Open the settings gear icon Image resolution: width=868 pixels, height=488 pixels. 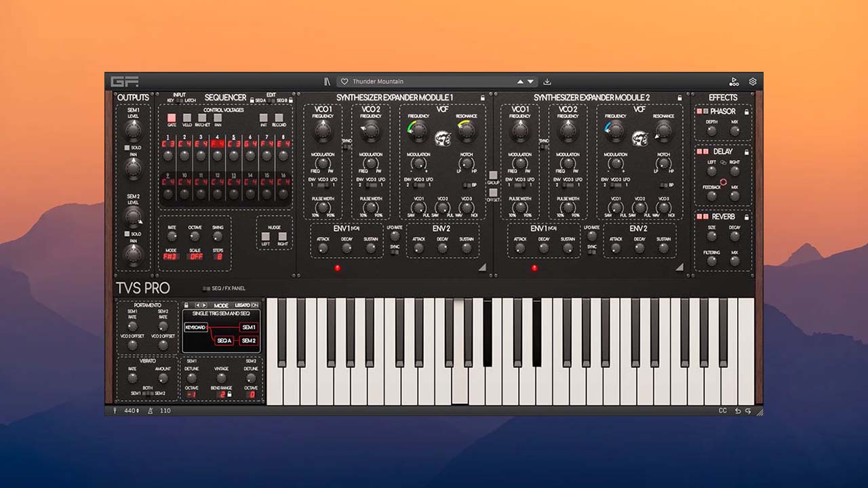(752, 81)
